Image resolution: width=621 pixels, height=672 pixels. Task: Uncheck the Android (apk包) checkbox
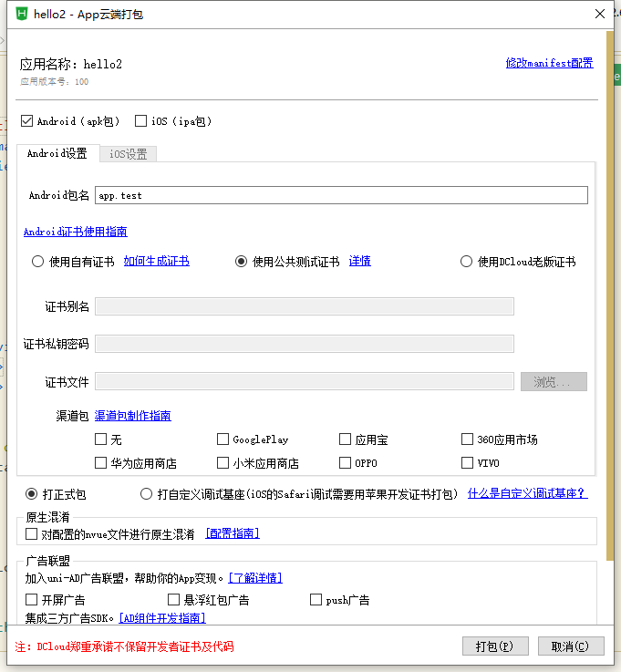coord(26,121)
